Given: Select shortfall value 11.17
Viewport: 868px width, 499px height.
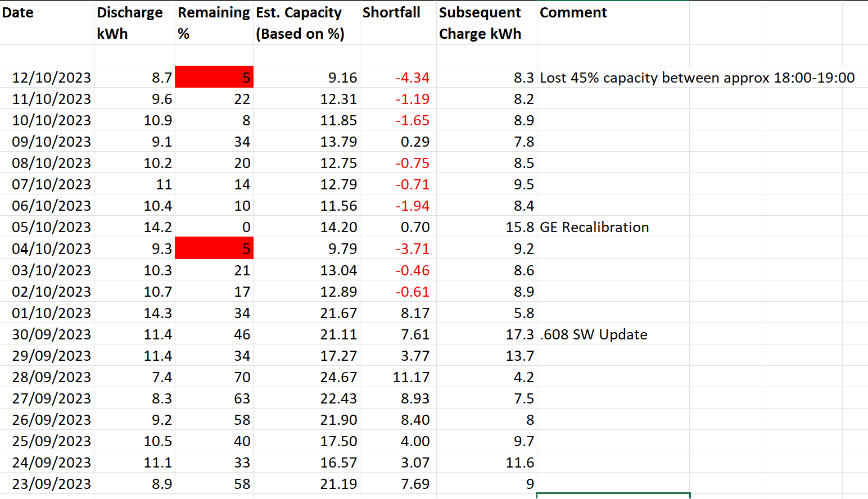Looking at the screenshot, I should pos(398,377).
